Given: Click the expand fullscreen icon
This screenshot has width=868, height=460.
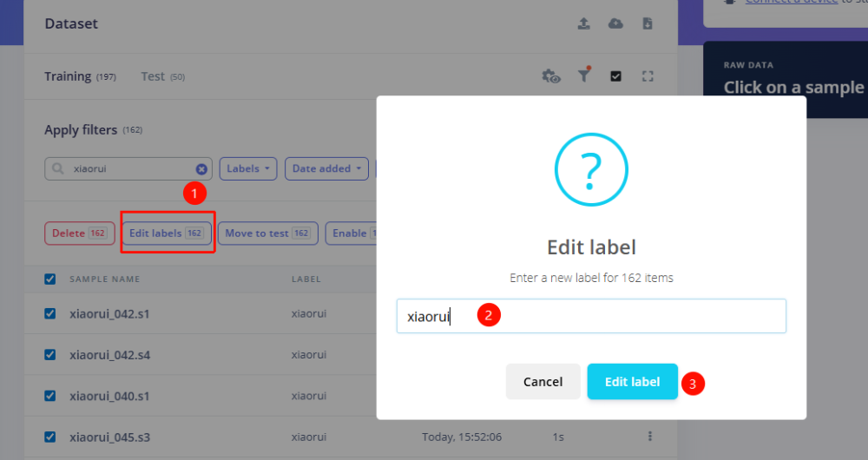Looking at the screenshot, I should (648, 76).
